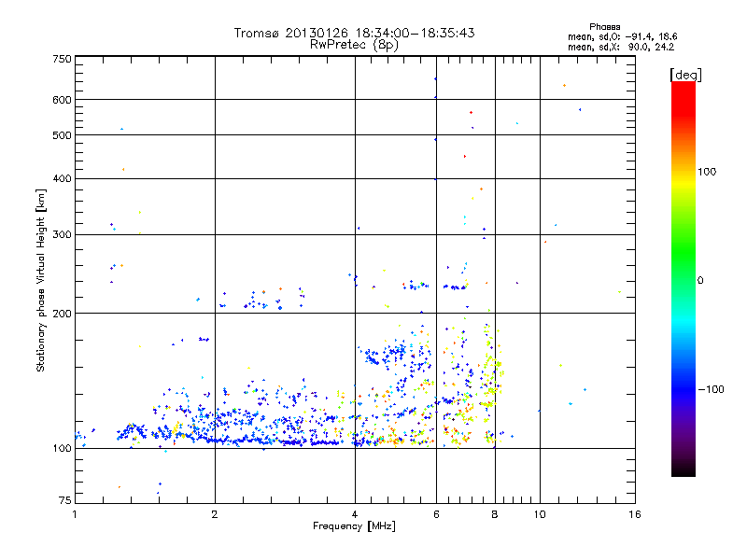Click the colorbar '100' tick label
This screenshot has height=560, width=747.
coord(707,172)
